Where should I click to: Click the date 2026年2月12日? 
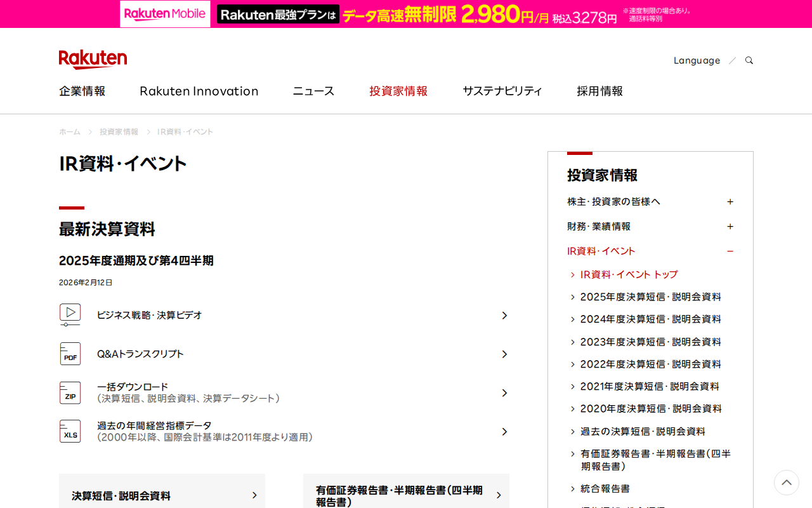click(x=86, y=283)
